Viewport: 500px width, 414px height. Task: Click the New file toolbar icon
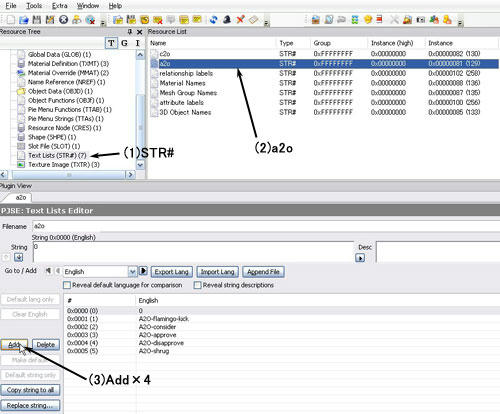point(10,20)
